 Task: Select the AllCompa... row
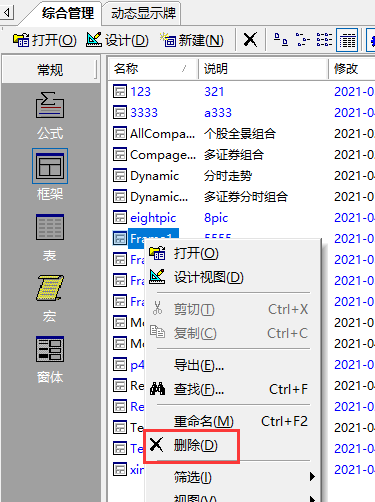pos(243,134)
